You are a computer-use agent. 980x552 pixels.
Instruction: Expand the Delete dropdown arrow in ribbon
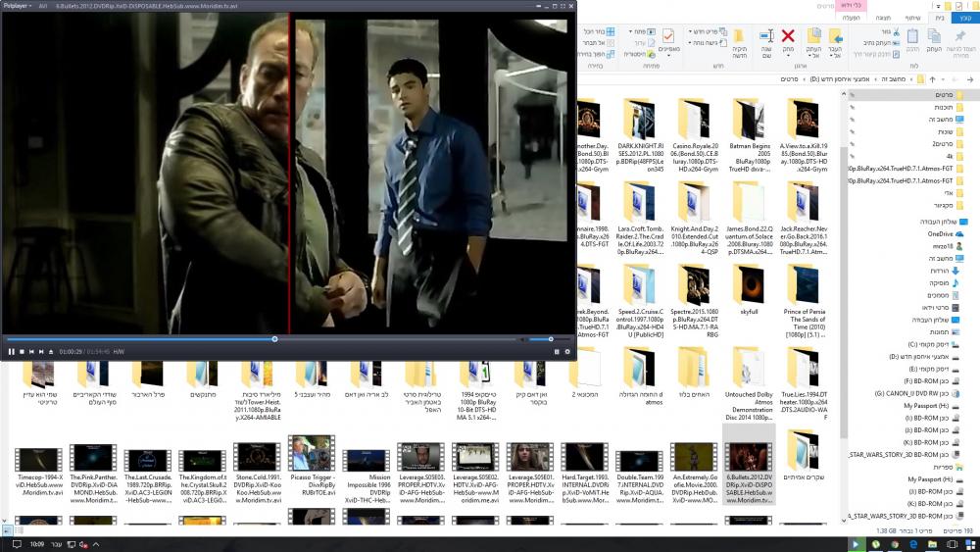click(788, 55)
